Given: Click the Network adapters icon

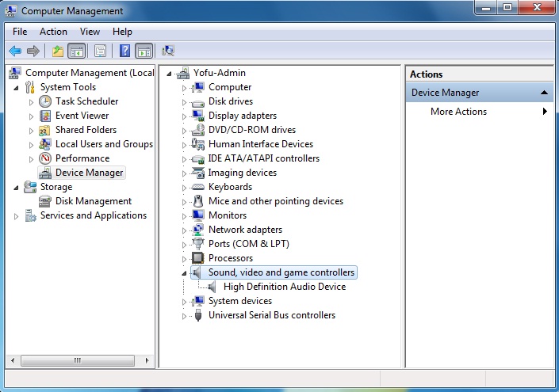Looking at the screenshot, I should tap(198, 230).
